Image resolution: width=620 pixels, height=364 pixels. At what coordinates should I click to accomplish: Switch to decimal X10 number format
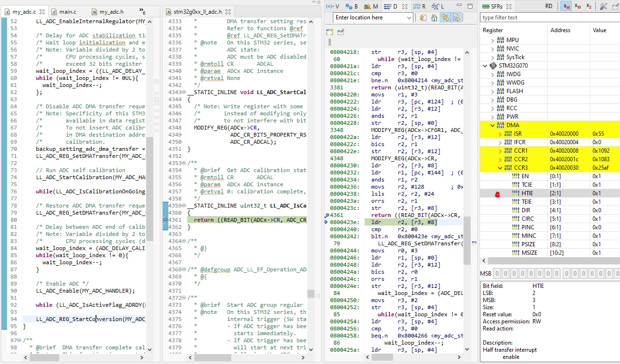coord(577,6)
